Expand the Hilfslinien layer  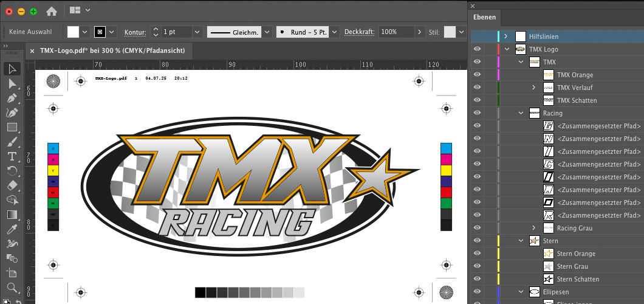505,36
